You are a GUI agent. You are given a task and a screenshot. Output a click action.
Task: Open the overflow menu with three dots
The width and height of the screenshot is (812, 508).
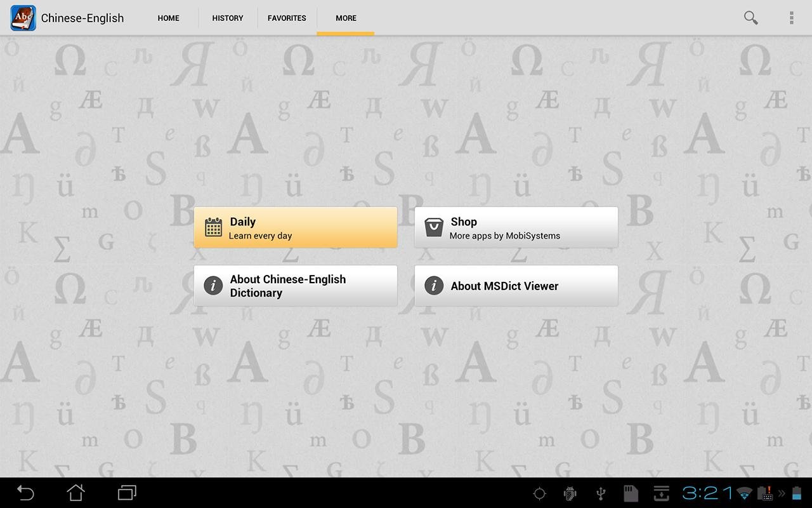pos(791,18)
